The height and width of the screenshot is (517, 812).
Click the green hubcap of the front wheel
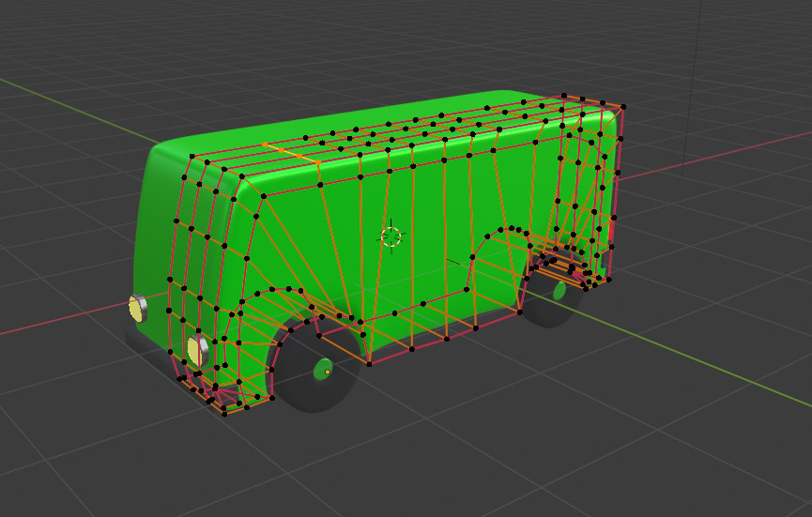pos(323,369)
